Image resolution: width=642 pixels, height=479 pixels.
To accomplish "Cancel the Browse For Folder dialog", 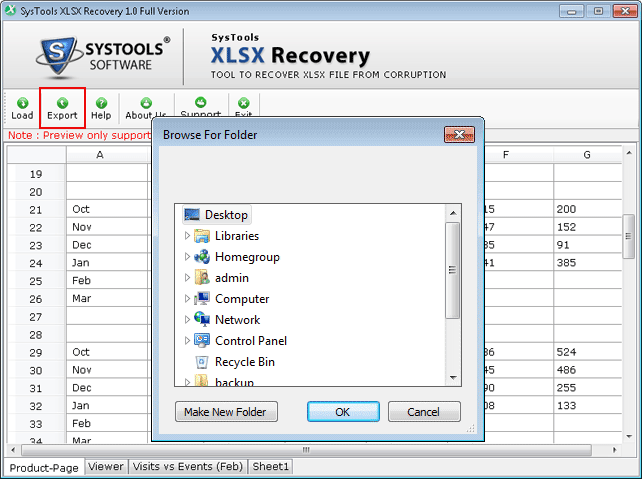I will tap(424, 412).
